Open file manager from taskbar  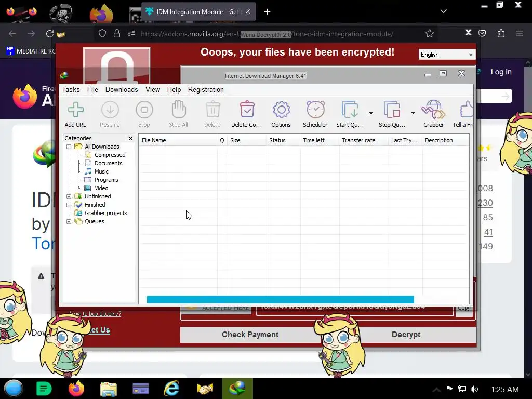pyautogui.click(x=109, y=389)
